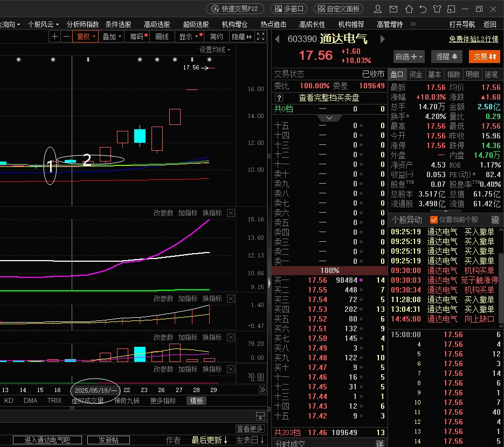504x447 pixels.
Task: Go to previous stock arrow
Action: [278, 39]
